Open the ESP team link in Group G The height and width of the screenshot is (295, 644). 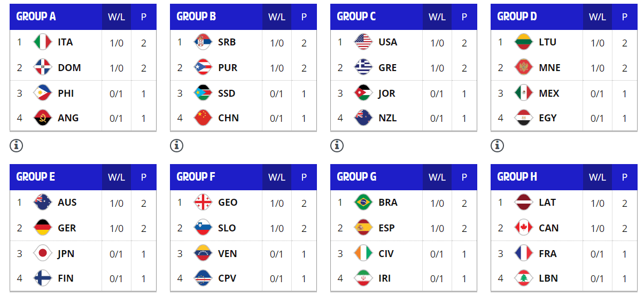386,228
